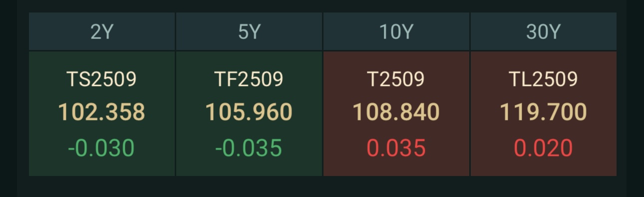The image size is (644, 197).
Task: Click the 102.358 price in TS2509
Action: point(102,112)
